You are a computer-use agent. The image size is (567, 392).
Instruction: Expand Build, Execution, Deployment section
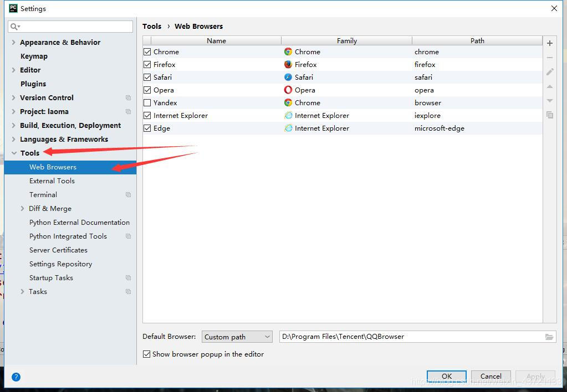click(13, 125)
